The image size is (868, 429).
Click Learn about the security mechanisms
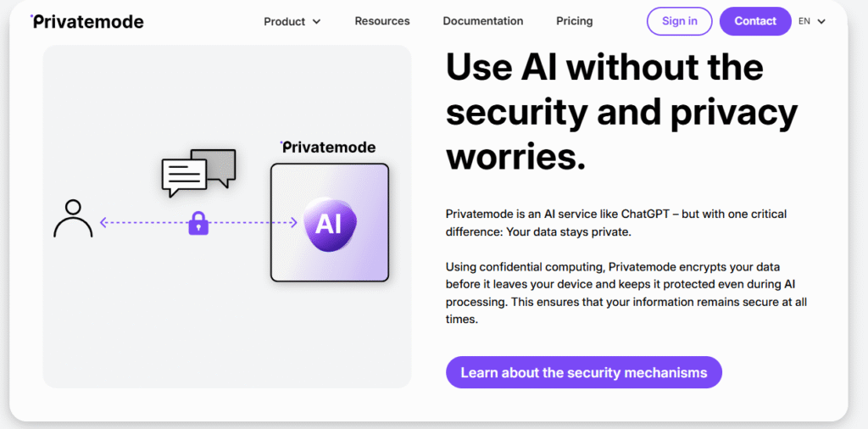pyautogui.click(x=583, y=372)
